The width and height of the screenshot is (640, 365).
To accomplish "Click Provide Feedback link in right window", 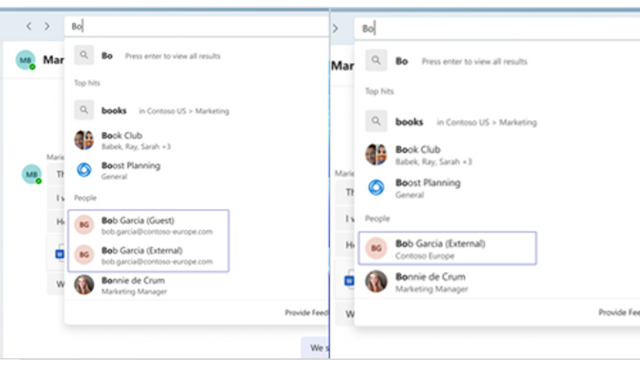I will click(x=619, y=312).
